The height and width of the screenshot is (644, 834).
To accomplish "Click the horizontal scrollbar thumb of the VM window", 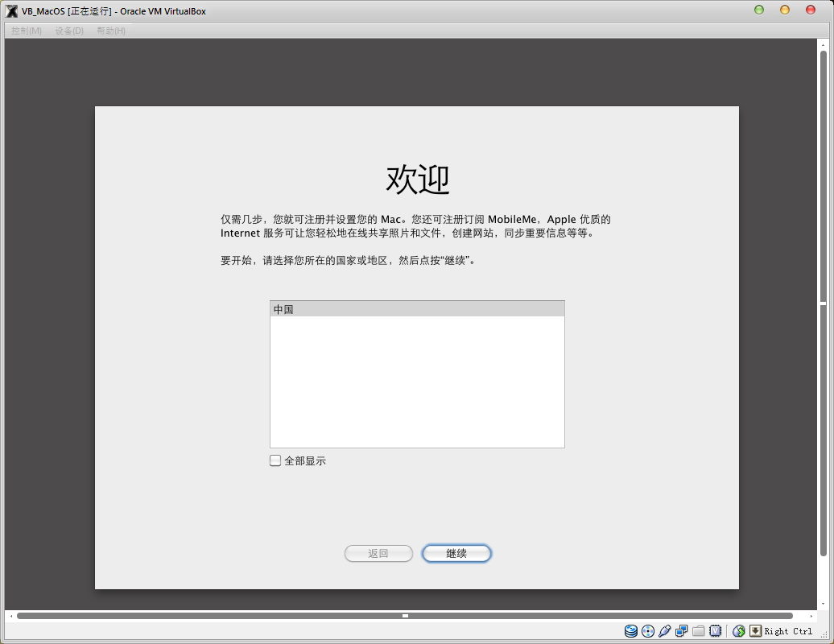I will click(x=405, y=616).
